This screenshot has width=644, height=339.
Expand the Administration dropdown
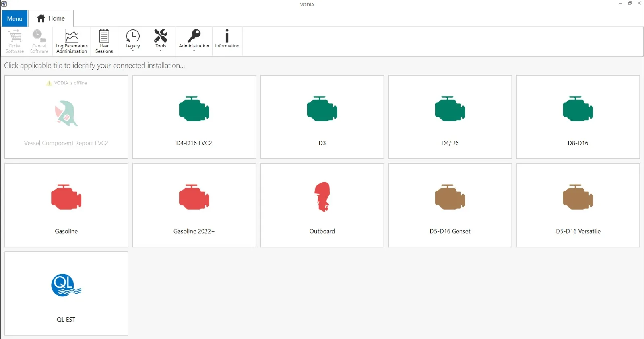coord(194,40)
